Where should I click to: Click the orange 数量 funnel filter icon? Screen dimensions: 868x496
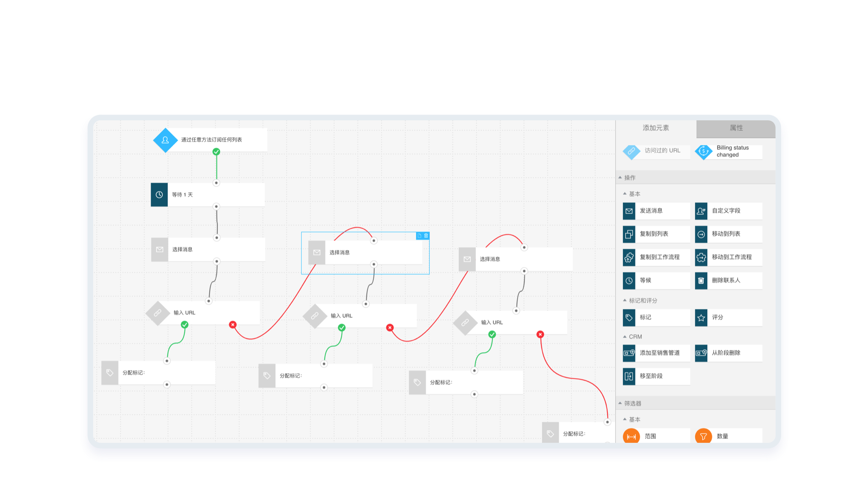click(x=703, y=436)
